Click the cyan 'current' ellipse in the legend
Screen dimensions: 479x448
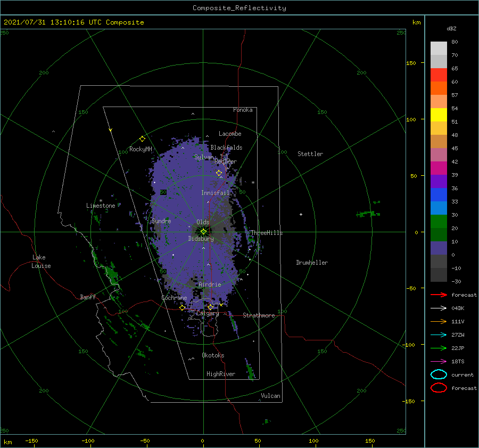click(439, 374)
